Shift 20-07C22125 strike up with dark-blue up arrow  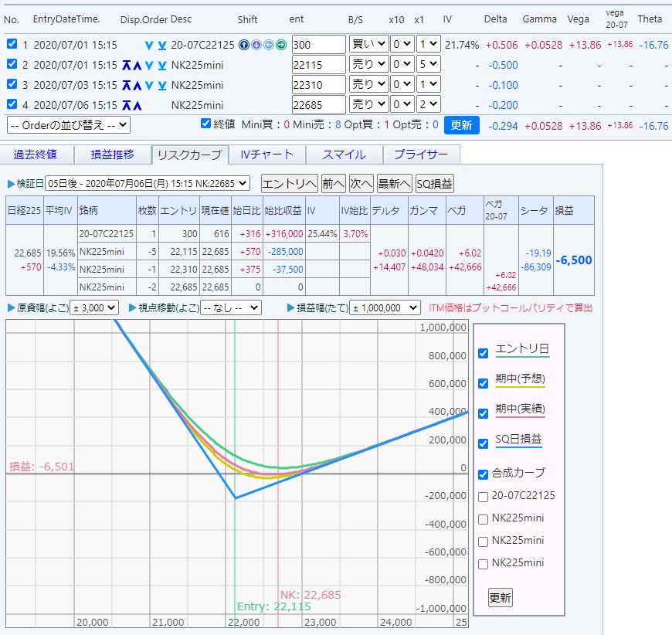tap(244, 45)
